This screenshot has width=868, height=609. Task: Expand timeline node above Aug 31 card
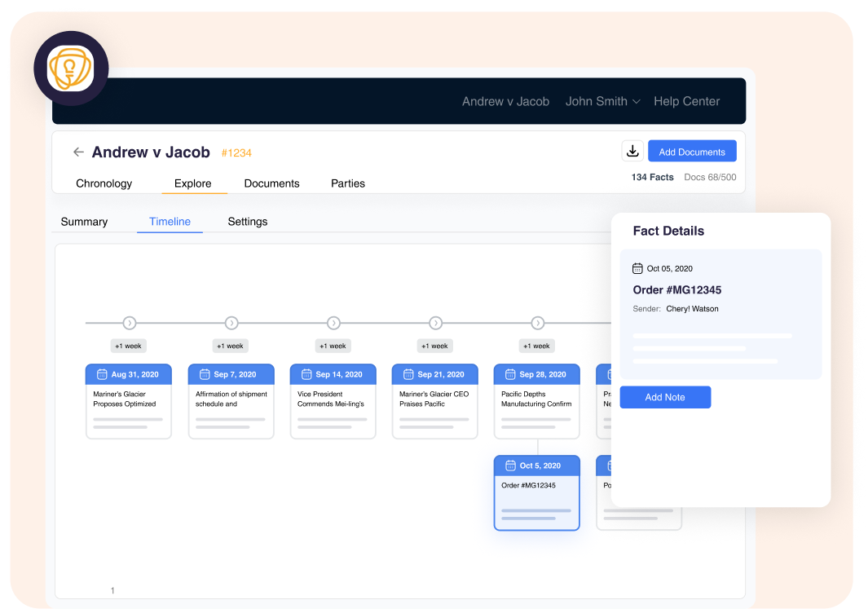pyautogui.click(x=129, y=323)
